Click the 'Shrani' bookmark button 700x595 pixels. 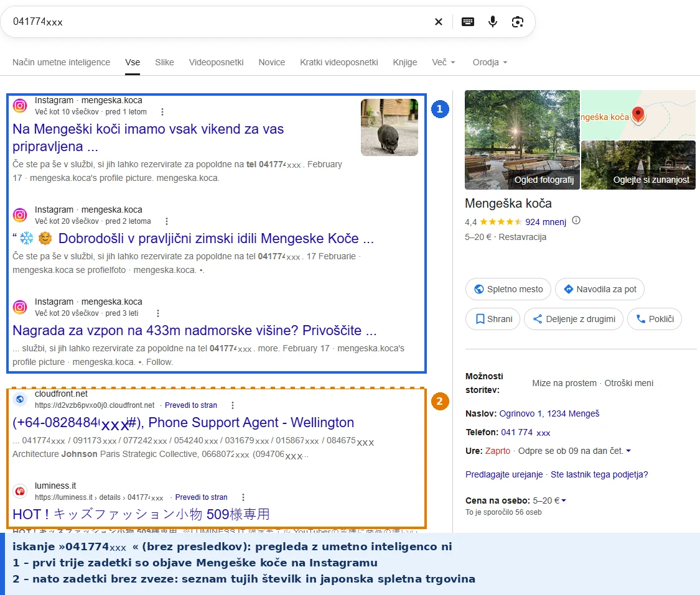click(493, 319)
